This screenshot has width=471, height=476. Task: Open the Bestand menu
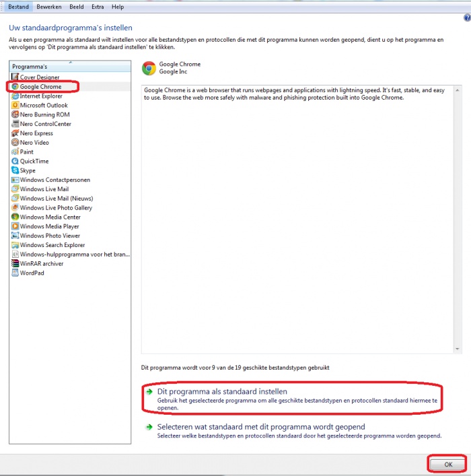click(19, 7)
